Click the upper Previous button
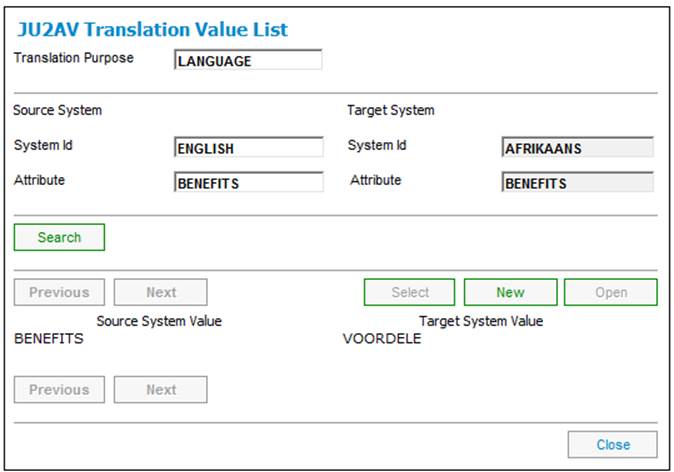The width and height of the screenshot is (674, 472). tap(59, 292)
